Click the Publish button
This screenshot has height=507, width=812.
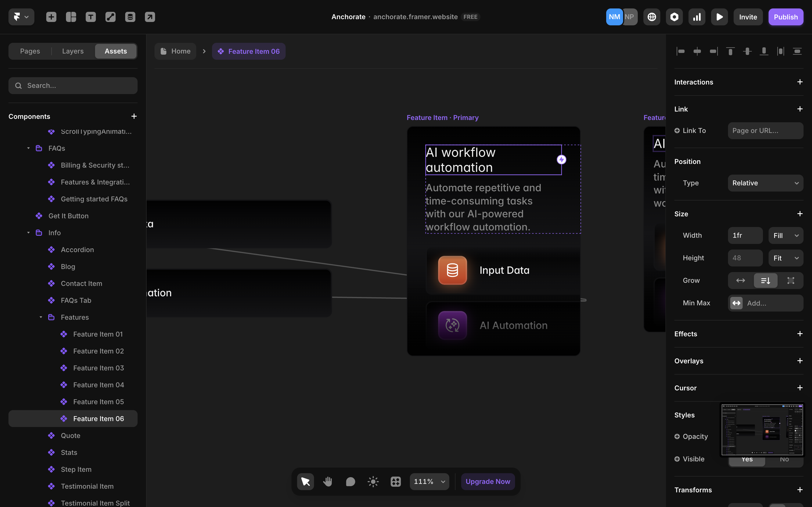pos(786,16)
